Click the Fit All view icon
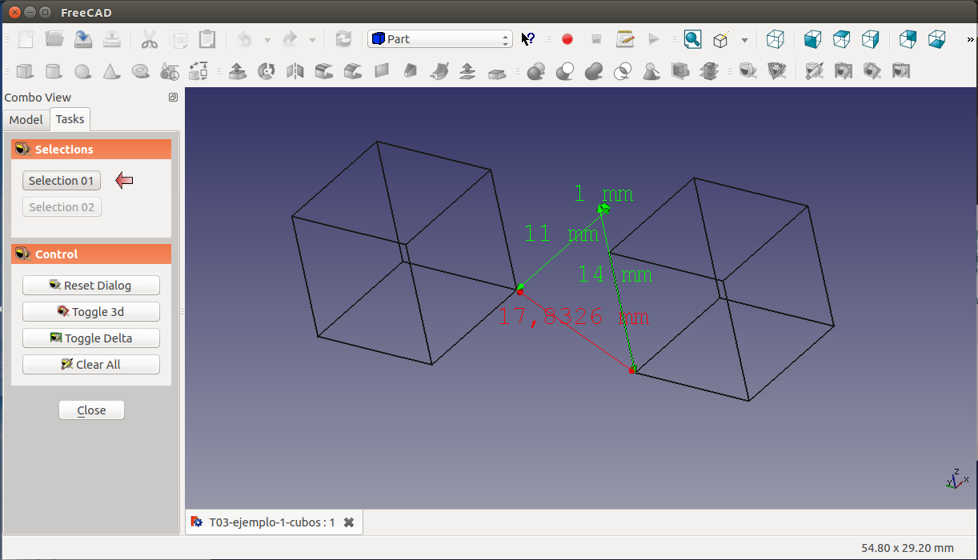 coord(692,39)
